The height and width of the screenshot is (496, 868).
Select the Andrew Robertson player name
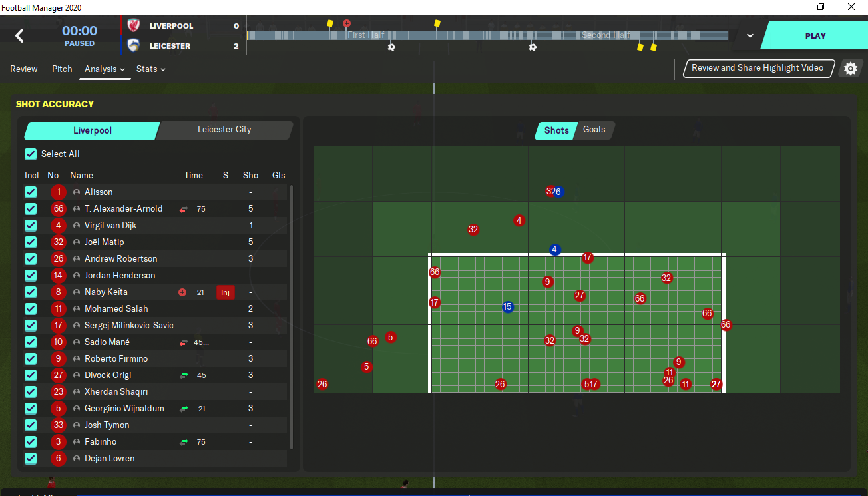121,259
